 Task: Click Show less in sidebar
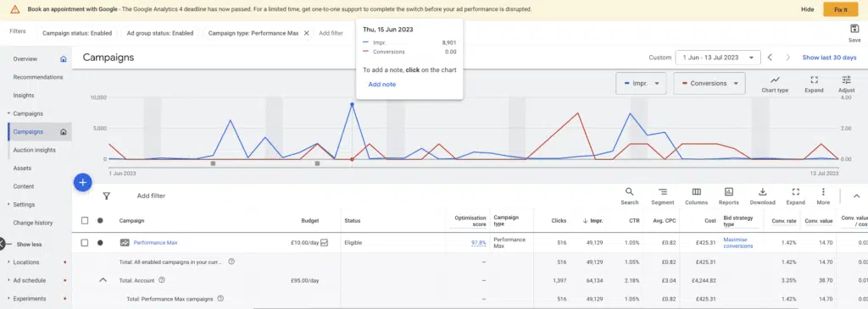coord(30,245)
